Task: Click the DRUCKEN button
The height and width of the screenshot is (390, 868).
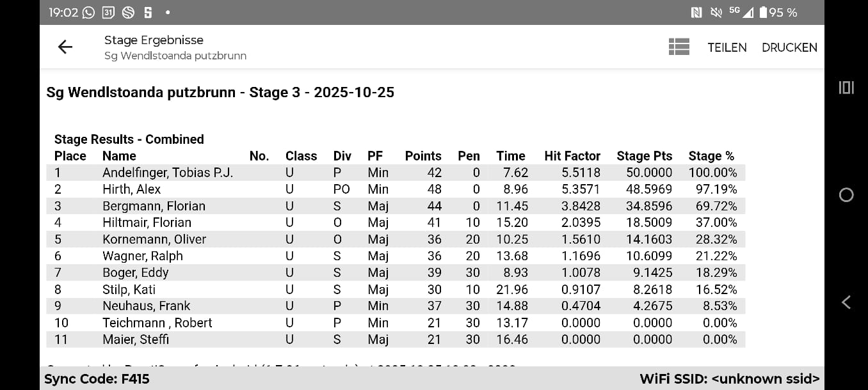Action: pyautogui.click(x=789, y=47)
